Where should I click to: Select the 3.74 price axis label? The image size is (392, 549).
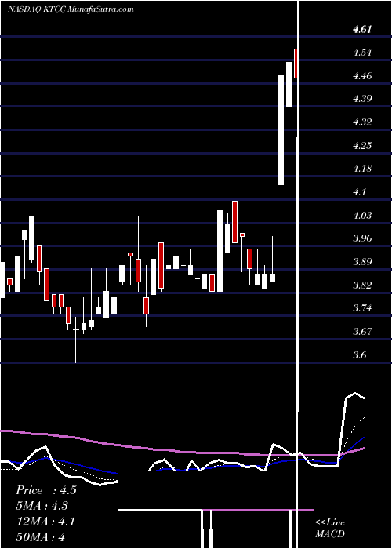(x=362, y=308)
